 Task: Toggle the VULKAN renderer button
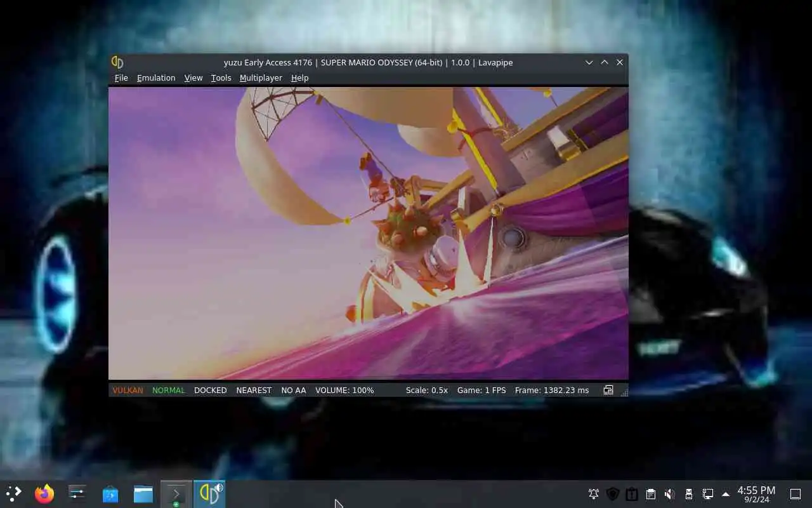[x=128, y=390]
